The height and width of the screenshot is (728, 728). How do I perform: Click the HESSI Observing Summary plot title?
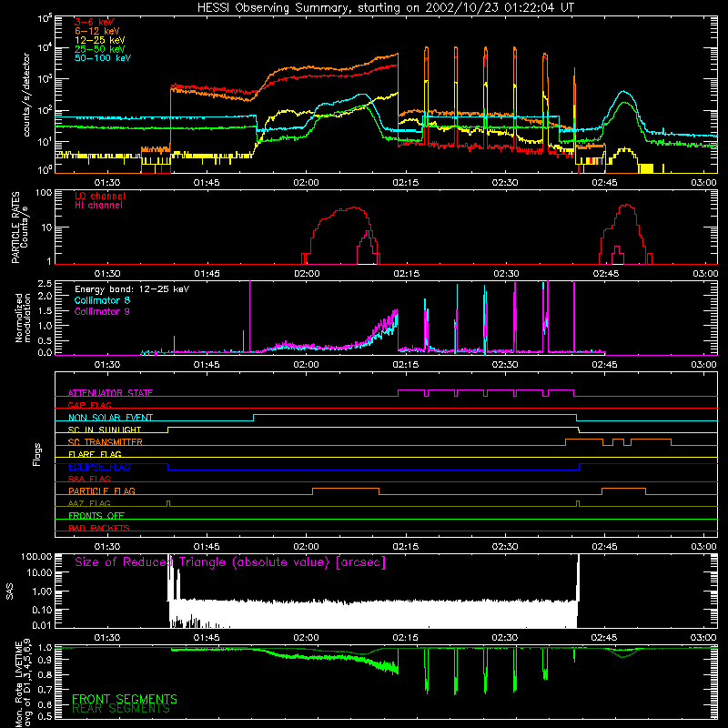pyautogui.click(x=386, y=8)
